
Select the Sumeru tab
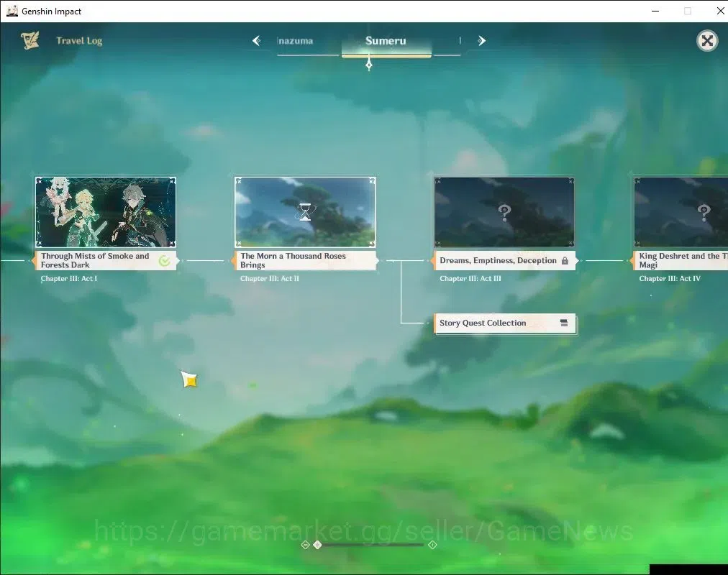click(x=386, y=41)
